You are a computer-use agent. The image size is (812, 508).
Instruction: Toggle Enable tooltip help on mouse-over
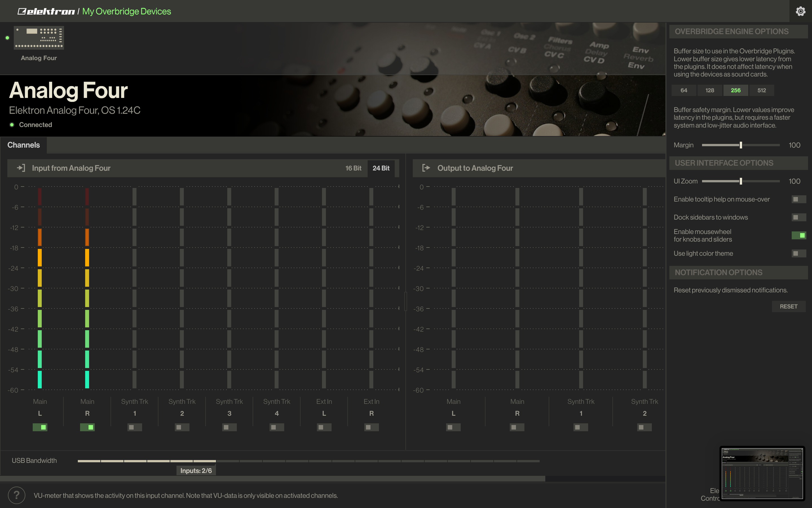click(798, 199)
